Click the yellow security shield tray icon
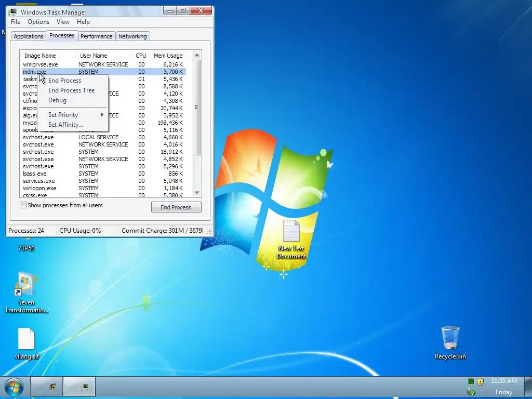 [480, 381]
